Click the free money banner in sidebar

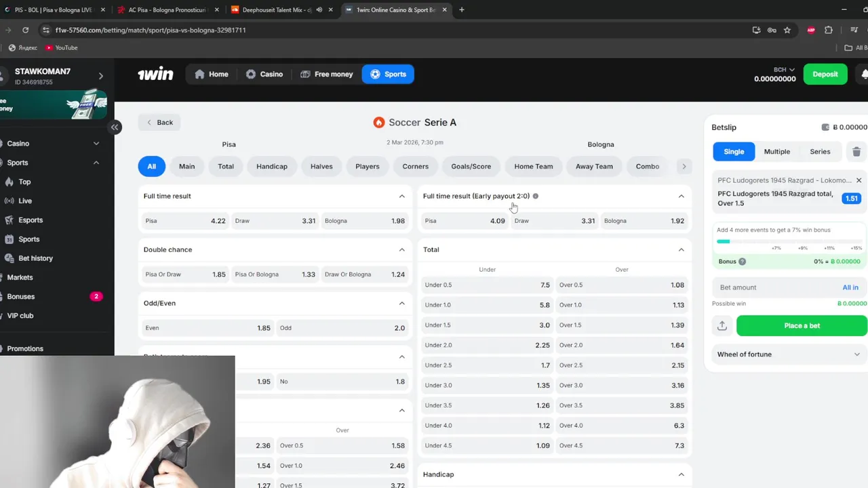pos(54,104)
